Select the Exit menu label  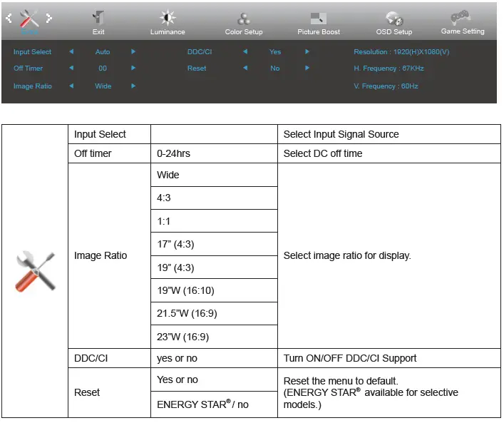click(x=98, y=32)
